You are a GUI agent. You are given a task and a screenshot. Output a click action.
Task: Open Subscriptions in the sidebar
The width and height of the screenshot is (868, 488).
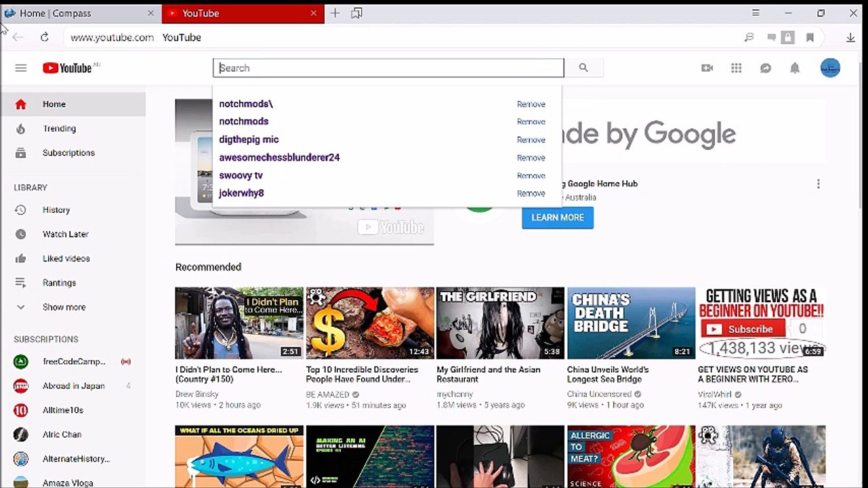pos(73,153)
